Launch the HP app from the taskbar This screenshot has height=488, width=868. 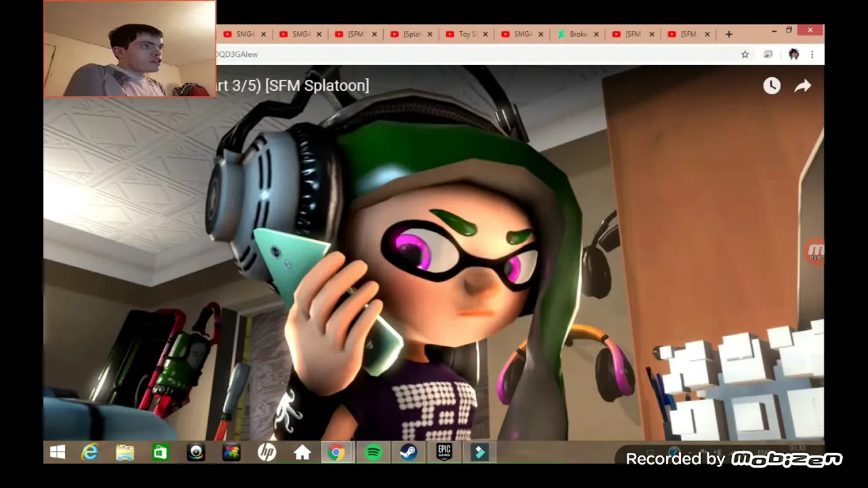pos(267,452)
